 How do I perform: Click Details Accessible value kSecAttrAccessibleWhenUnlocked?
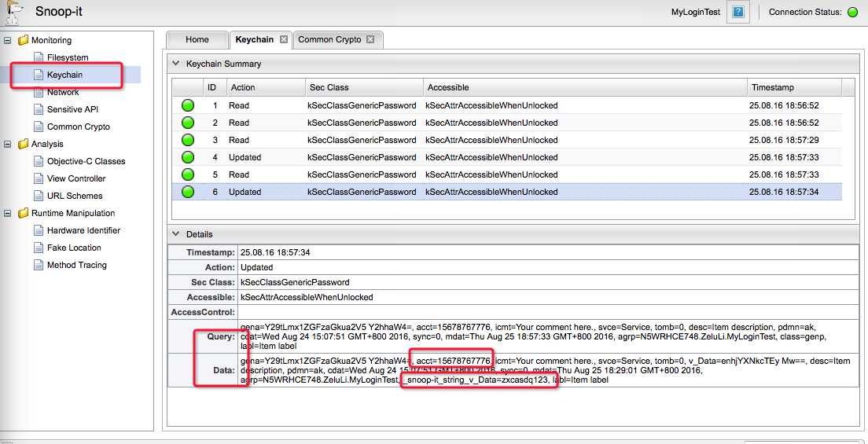307,297
